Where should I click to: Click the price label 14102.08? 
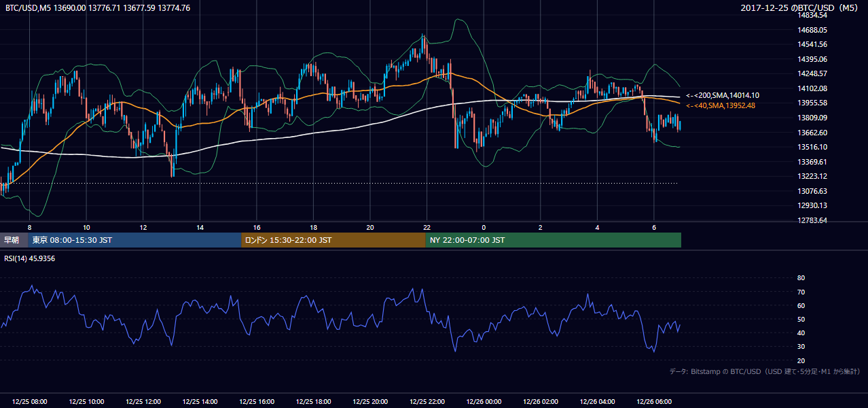point(812,88)
